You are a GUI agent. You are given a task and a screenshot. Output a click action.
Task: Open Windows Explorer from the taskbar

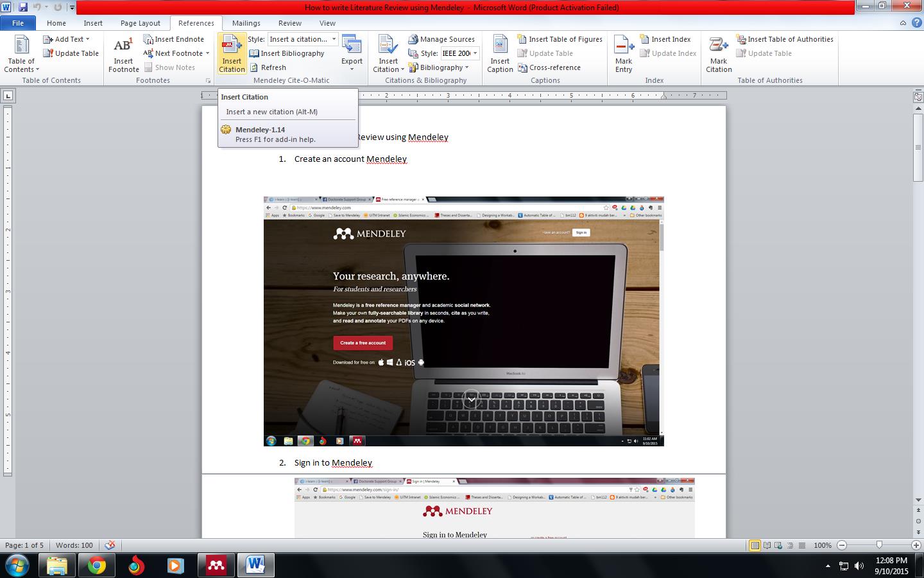click(56, 565)
